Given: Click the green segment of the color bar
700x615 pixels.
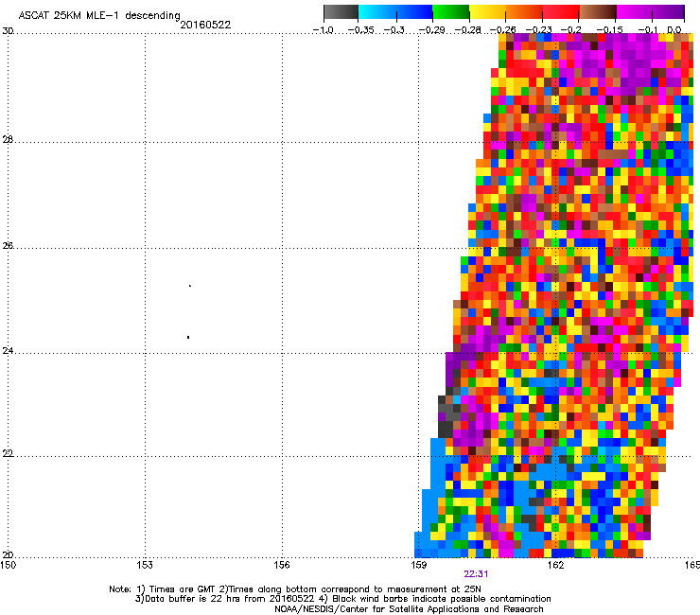Looking at the screenshot, I should (x=451, y=12).
